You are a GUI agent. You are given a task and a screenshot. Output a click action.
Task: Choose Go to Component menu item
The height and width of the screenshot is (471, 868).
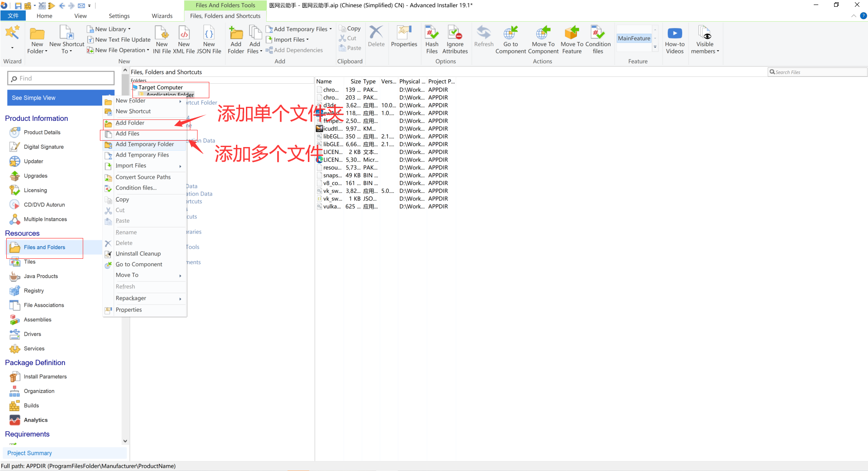pos(145,265)
